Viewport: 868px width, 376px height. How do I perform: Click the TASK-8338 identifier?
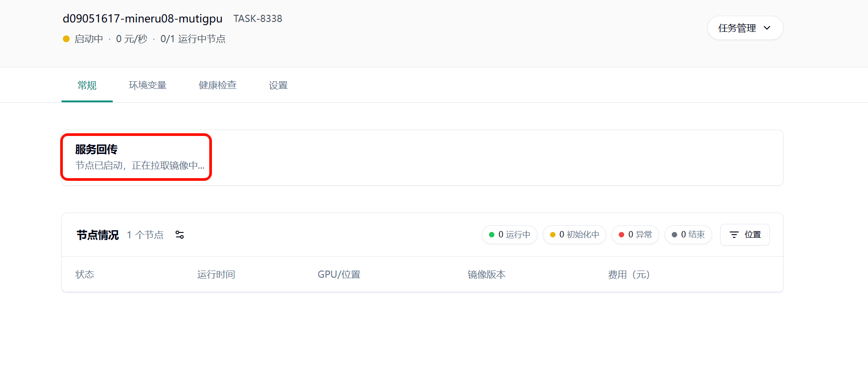click(258, 18)
